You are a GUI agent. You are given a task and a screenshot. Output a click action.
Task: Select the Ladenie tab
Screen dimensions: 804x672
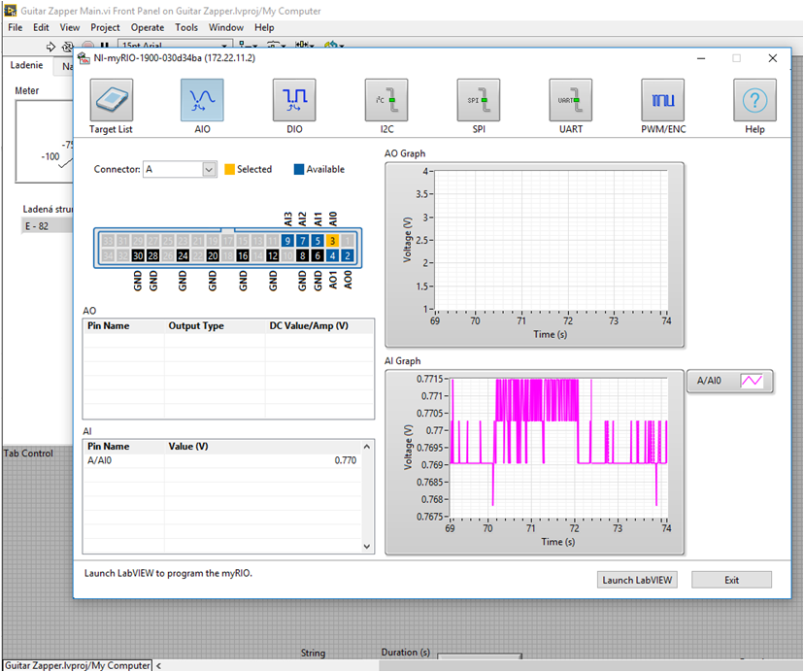point(26,65)
